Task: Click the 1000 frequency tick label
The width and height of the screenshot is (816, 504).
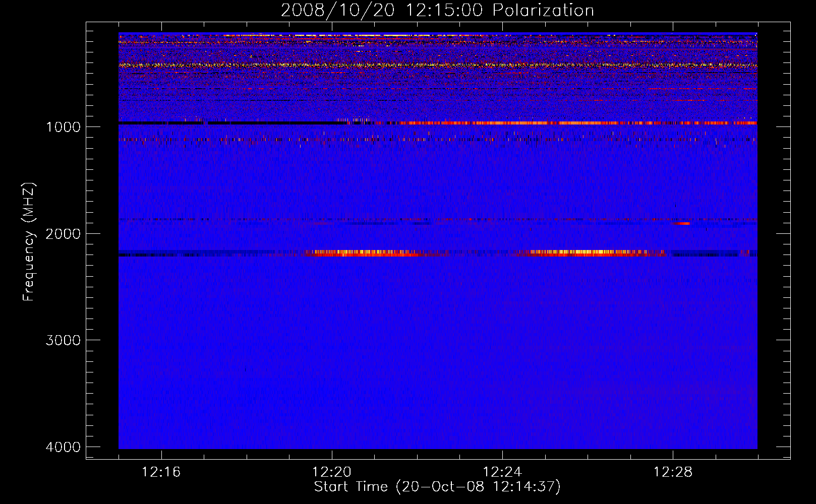Action: click(x=63, y=127)
